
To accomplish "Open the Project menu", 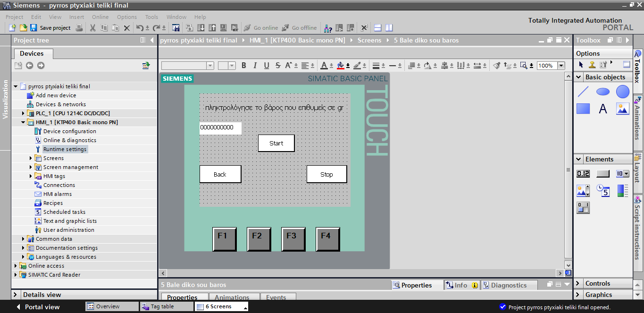I will 15,17.
